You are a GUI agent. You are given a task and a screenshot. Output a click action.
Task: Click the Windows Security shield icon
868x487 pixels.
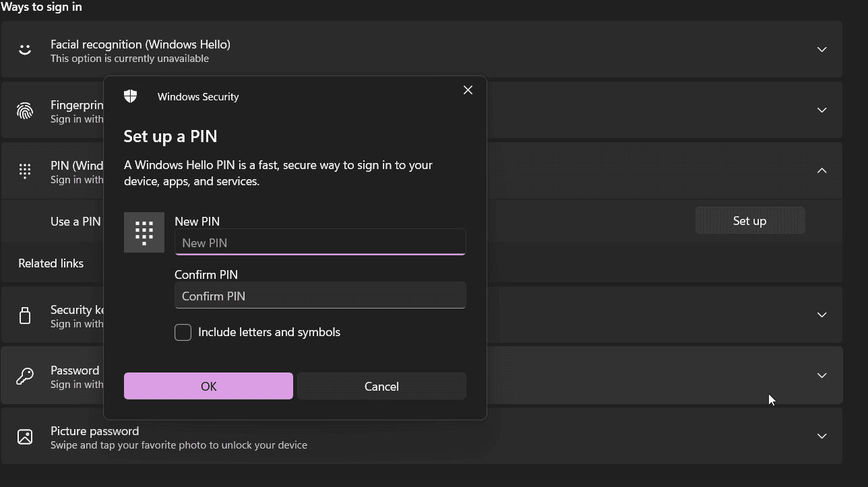(x=131, y=96)
